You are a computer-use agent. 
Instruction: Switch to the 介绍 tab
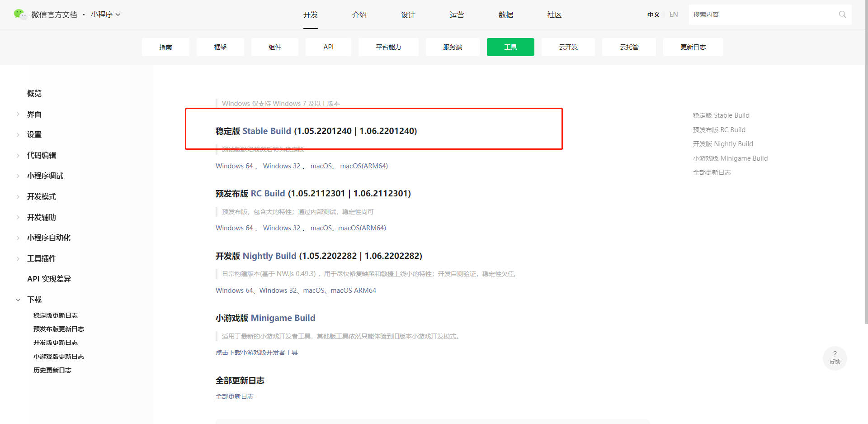[x=359, y=14]
